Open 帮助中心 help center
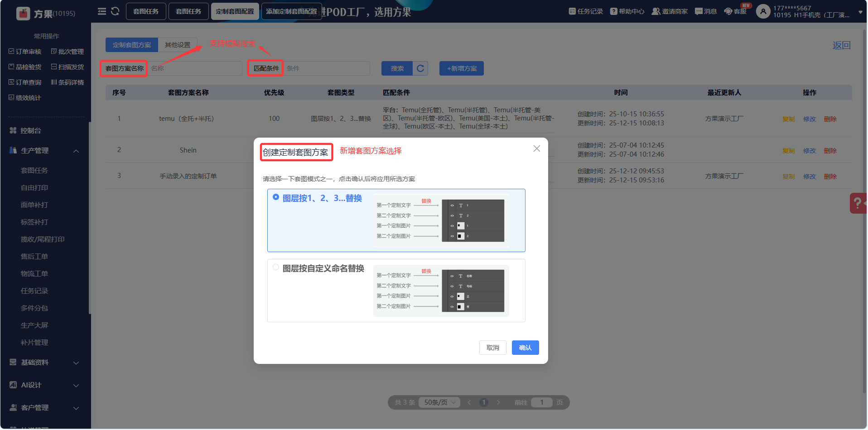 coord(627,11)
